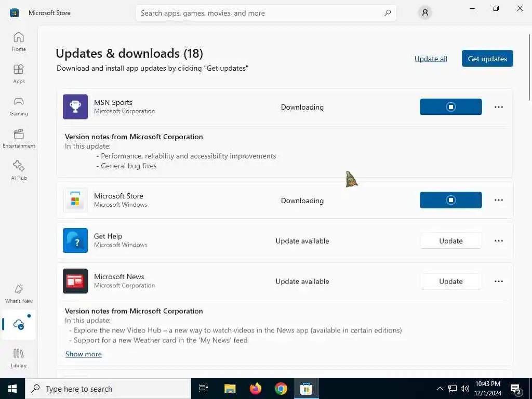
Task: Open Task View on the taskbar
Action: click(204, 389)
